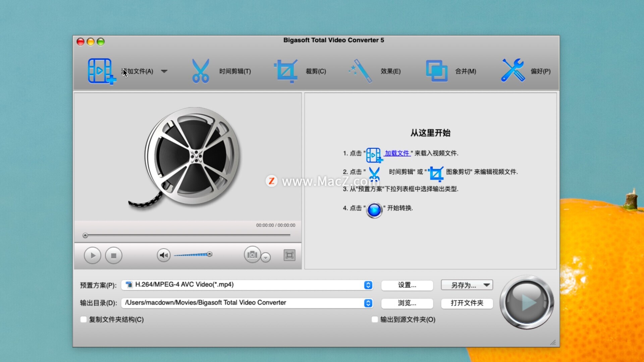Open the Add File dropdown arrow
This screenshot has width=644, height=362.
click(x=164, y=71)
